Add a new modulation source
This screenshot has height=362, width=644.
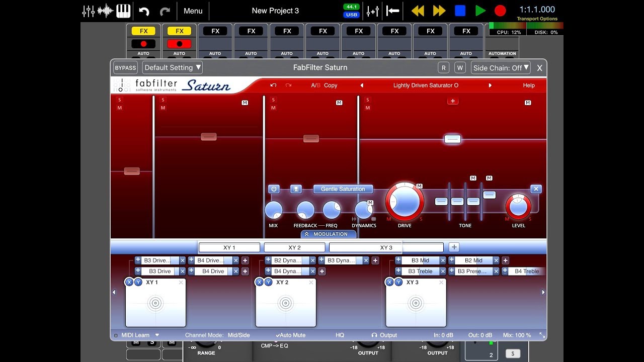click(x=454, y=247)
